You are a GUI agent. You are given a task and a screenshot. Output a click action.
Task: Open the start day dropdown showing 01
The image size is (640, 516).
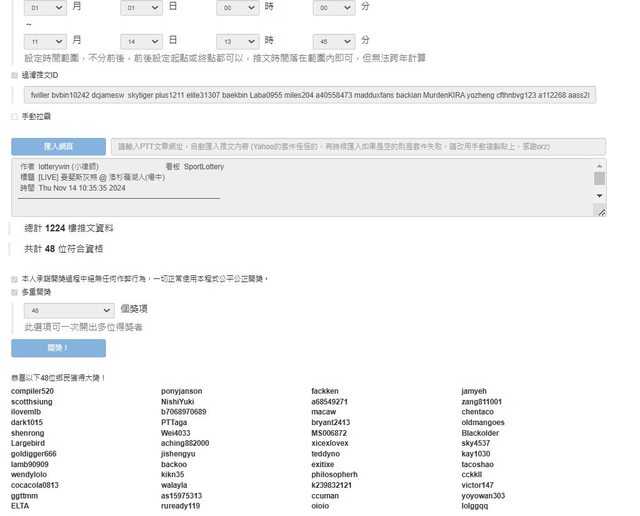click(x=141, y=8)
